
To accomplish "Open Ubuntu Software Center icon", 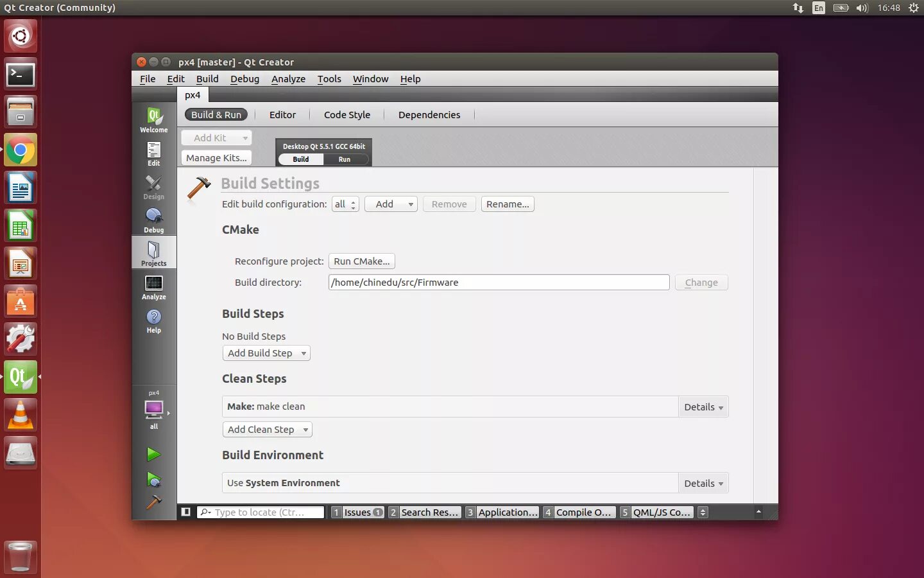I will point(21,302).
